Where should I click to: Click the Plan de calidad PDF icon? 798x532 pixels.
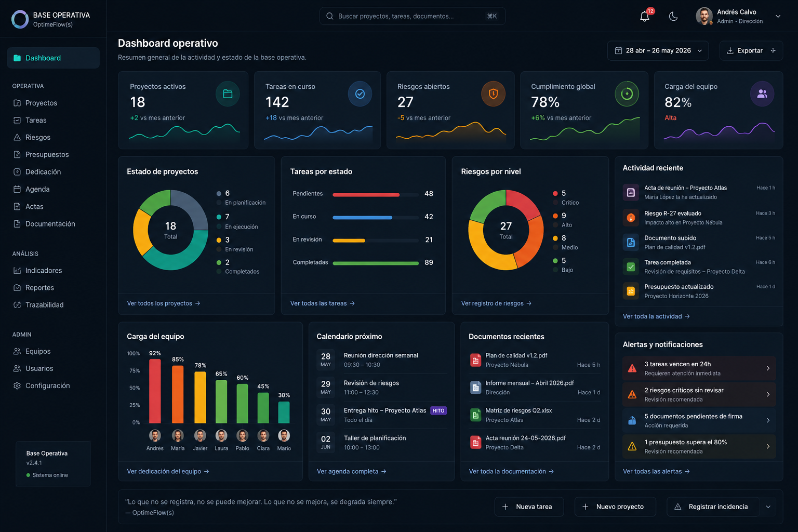pos(475,360)
